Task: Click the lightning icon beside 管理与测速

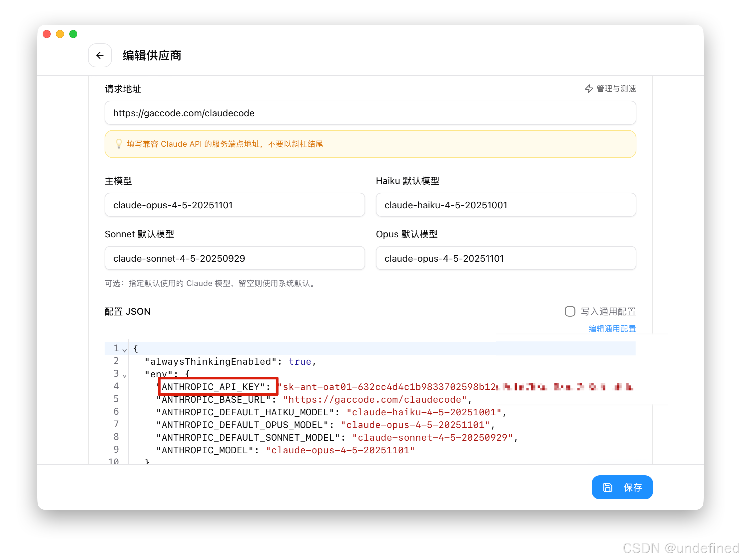Action: (x=589, y=88)
